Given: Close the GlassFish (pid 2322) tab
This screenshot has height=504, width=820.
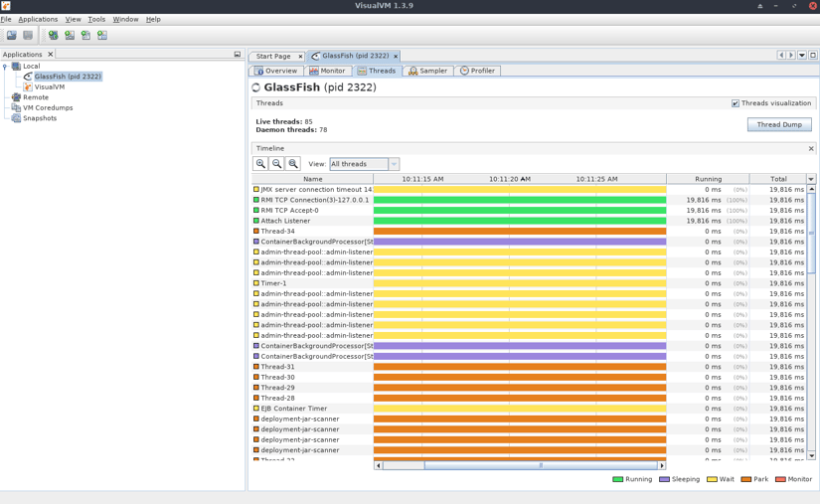Looking at the screenshot, I should tap(396, 56).
